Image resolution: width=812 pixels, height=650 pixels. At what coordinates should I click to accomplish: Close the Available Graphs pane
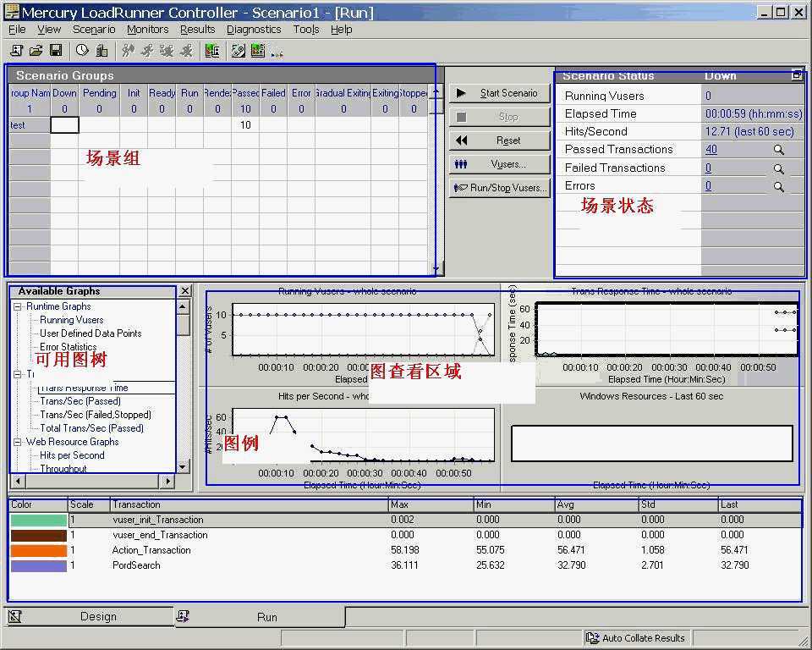[185, 291]
